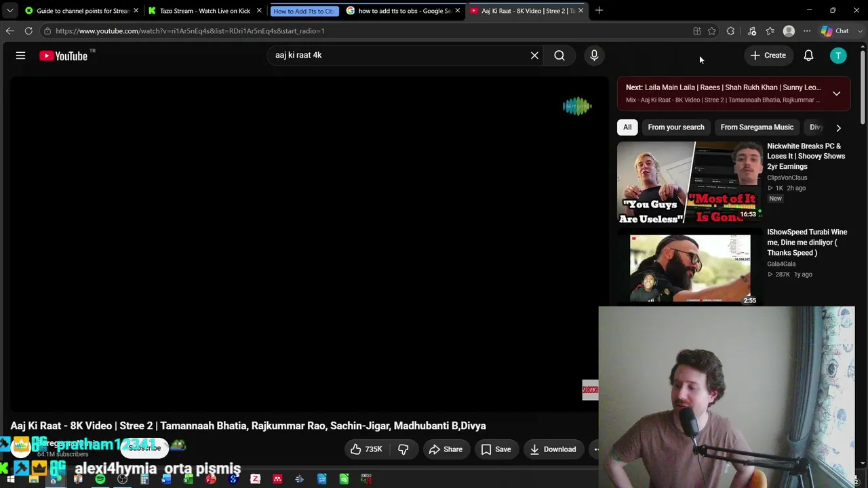868x488 pixels.
Task: Open Nickwhite Breaks PC video thumbnail
Action: point(690,183)
